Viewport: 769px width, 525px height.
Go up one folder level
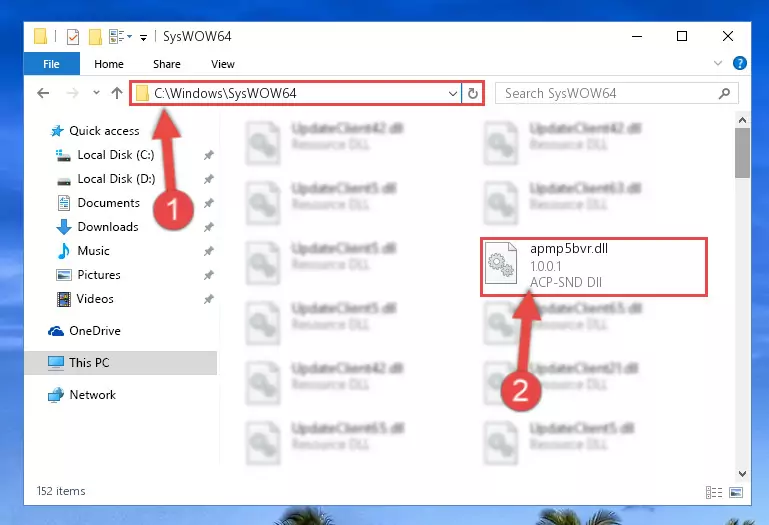(x=117, y=93)
